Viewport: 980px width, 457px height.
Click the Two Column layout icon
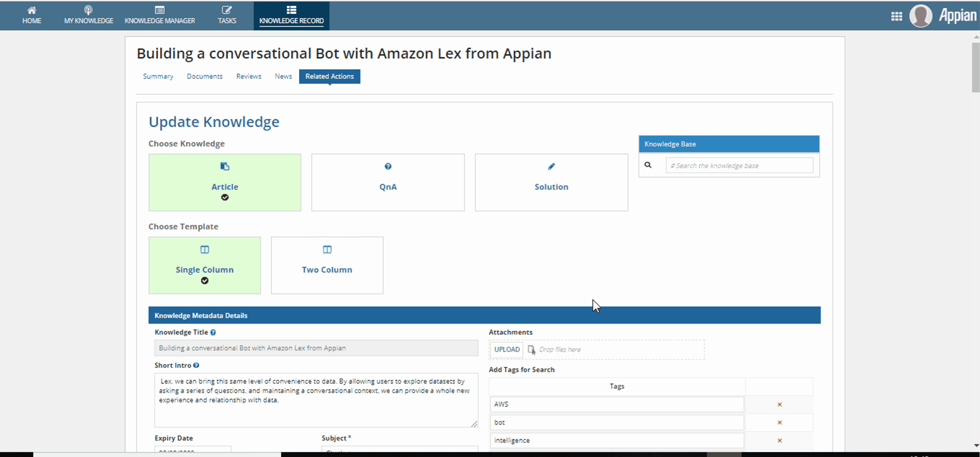(x=327, y=250)
